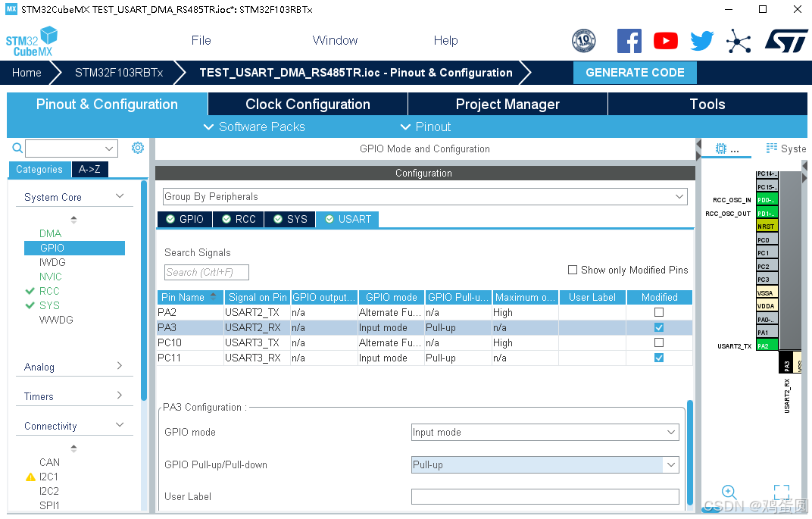Toggle Modified checkbox for PC11 row
Viewport: 812px width, 519px height.
[x=659, y=358]
